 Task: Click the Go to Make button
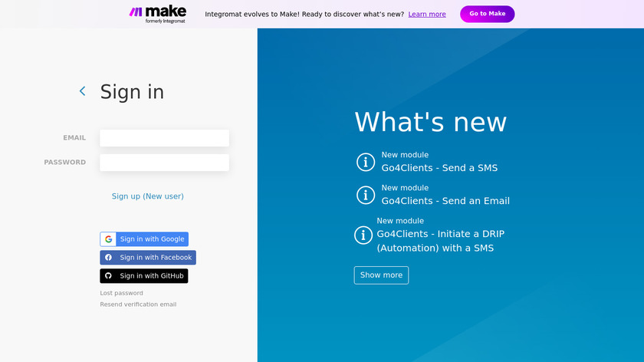pos(487,14)
